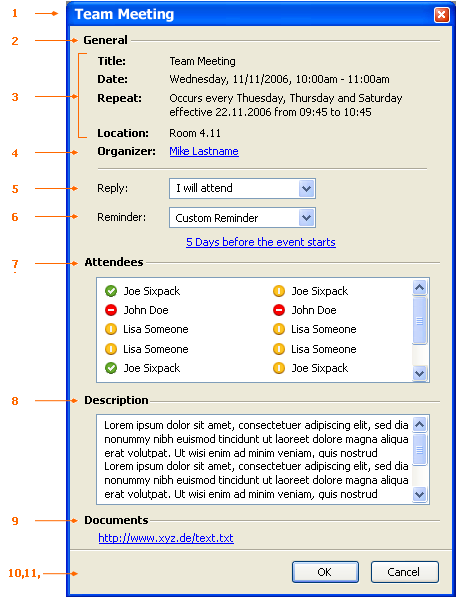Click the 5 Days before the event starts link
This screenshot has width=468, height=600.
click(x=261, y=242)
